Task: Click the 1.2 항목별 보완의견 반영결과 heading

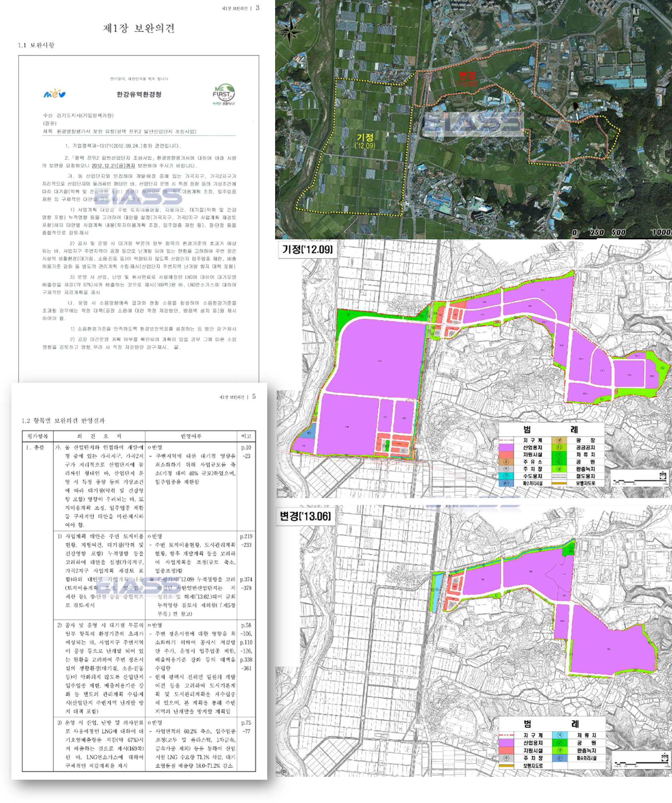Action: [63, 421]
